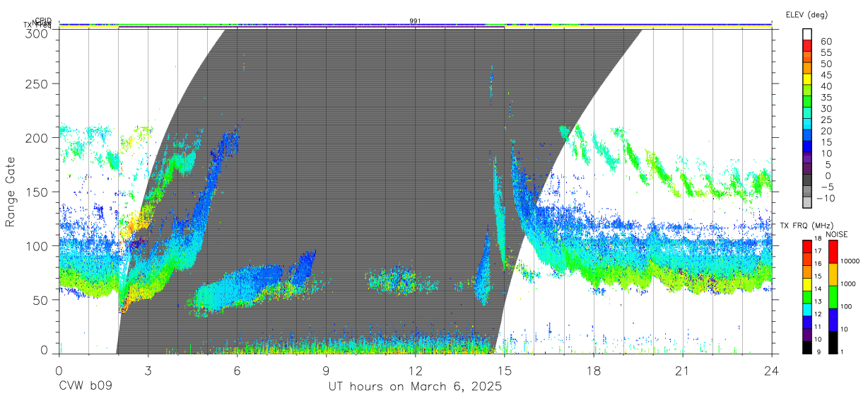Image resolution: width=868 pixels, height=401 pixels.
Task: Click the 100 label on NOISE colorbar
Action: click(x=846, y=307)
